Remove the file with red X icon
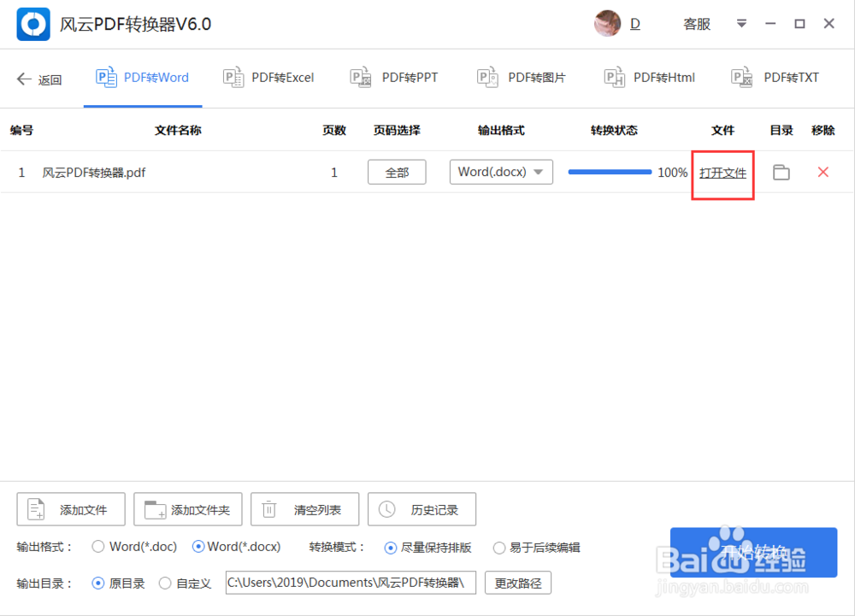 823,172
